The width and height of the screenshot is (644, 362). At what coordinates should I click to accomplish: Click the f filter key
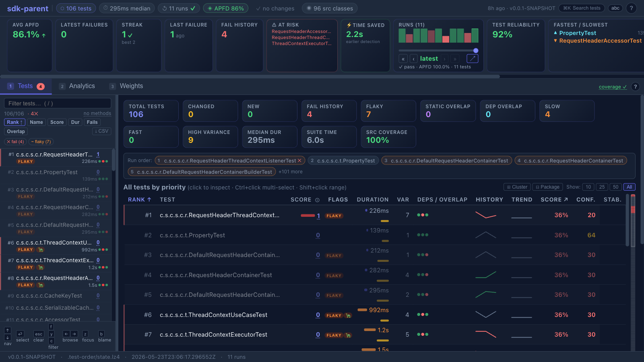coord(51,327)
